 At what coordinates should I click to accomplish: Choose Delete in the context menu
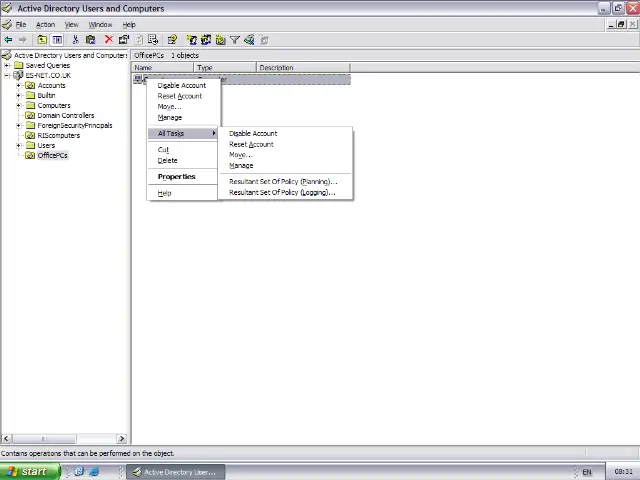tap(182, 160)
